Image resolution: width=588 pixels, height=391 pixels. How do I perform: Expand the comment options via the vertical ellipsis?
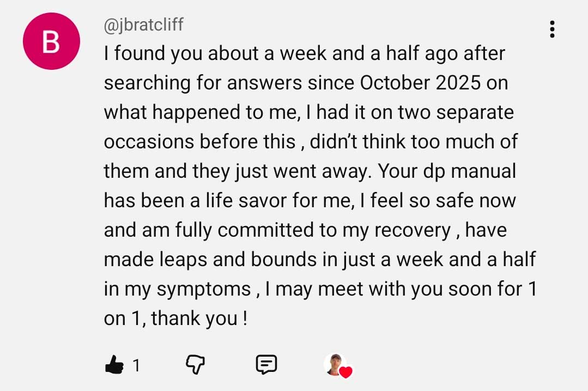click(x=552, y=29)
